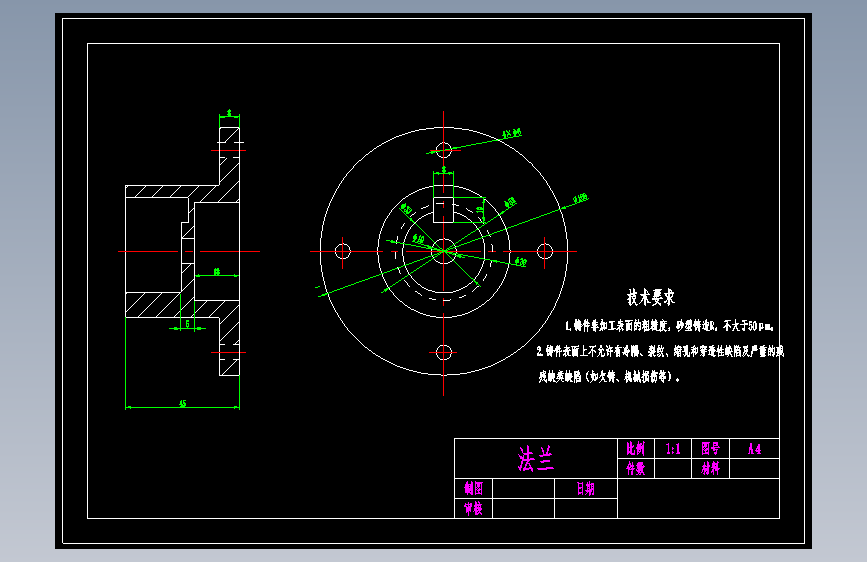Select the left bolt hole circle on flange
867x562 pixels.
coord(343,251)
